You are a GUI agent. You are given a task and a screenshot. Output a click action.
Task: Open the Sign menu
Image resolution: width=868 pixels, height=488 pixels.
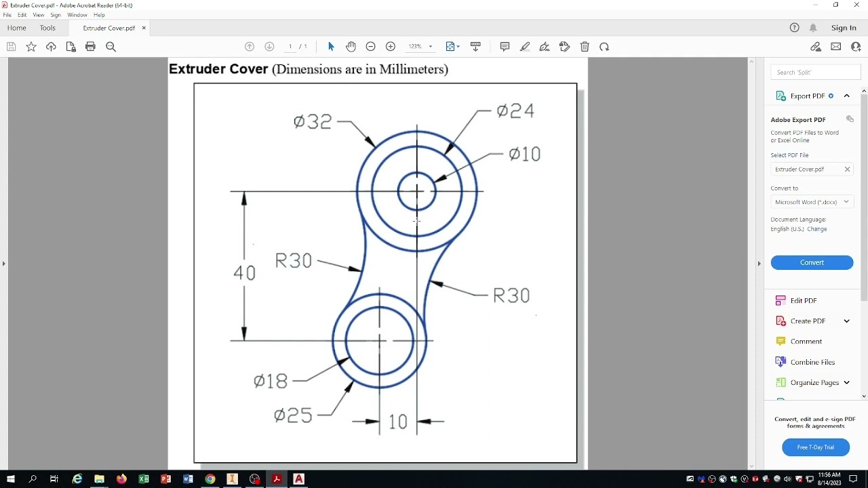pos(56,15)
